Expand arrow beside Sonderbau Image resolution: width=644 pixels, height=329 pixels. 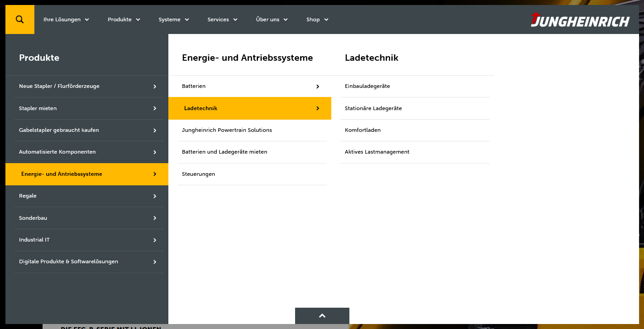pyautogui.click(x=155, y=218)
